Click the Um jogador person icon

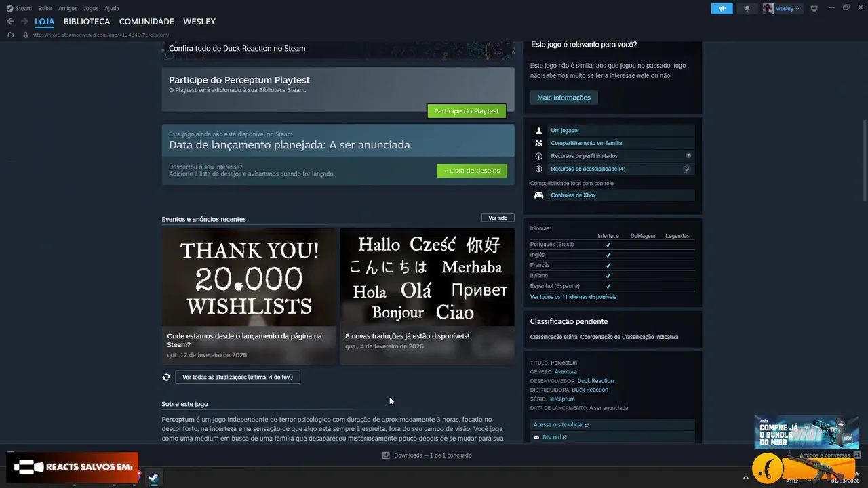[539, 130]
